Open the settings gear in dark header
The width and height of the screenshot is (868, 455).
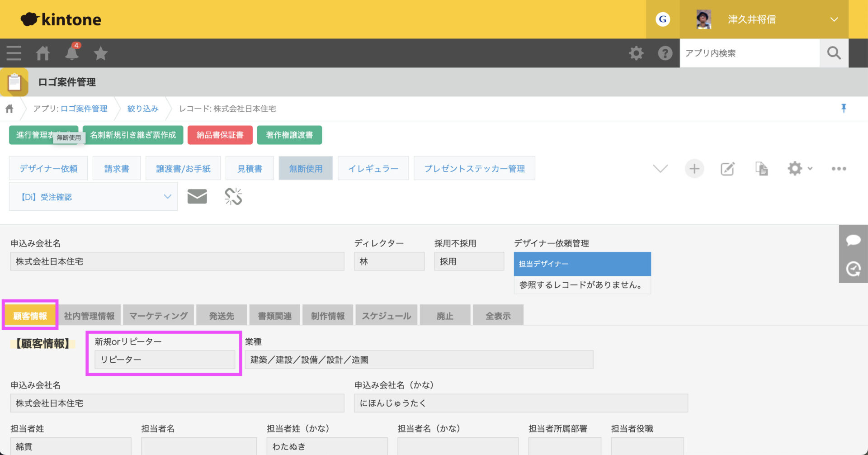(x=636, y=53)
